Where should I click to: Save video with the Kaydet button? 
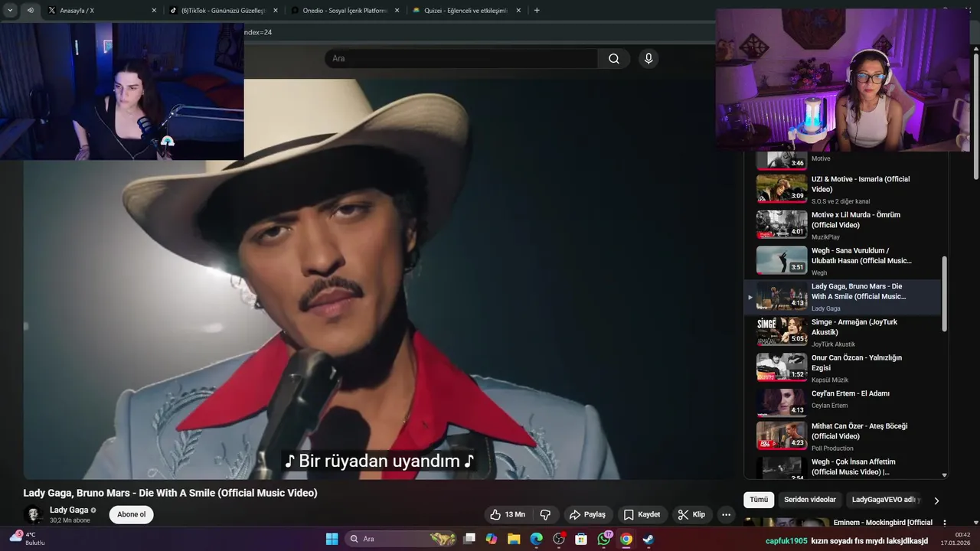[642, 514]
